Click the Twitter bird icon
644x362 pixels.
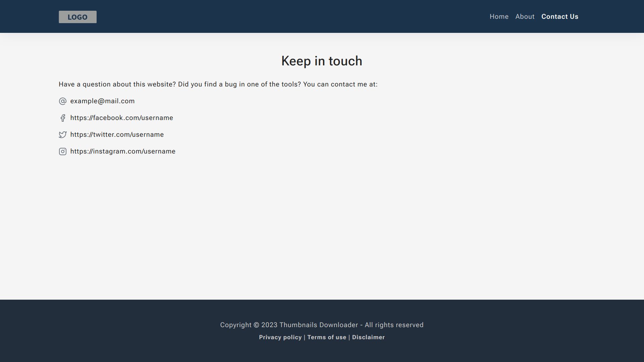(63, 135)
